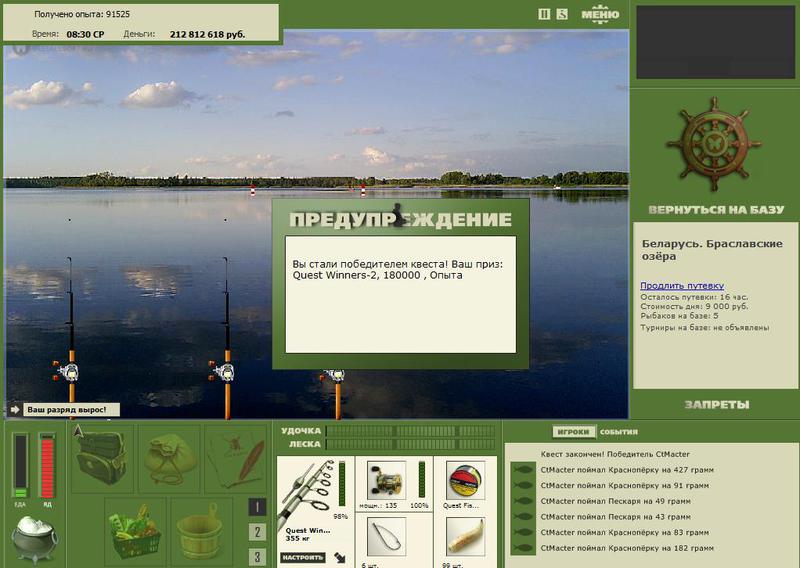Click the Продлить путевку link

pos(682,286)
